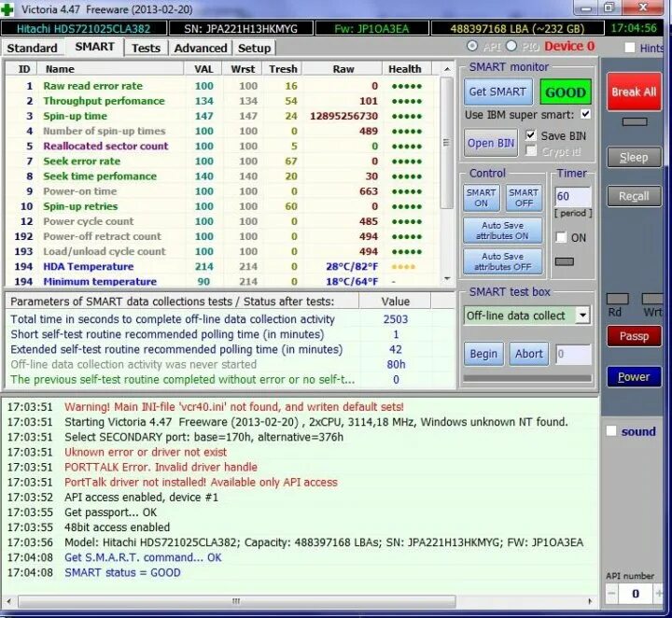
Task: Enable the Timer ON checkbox
Action: pos(561,237)
